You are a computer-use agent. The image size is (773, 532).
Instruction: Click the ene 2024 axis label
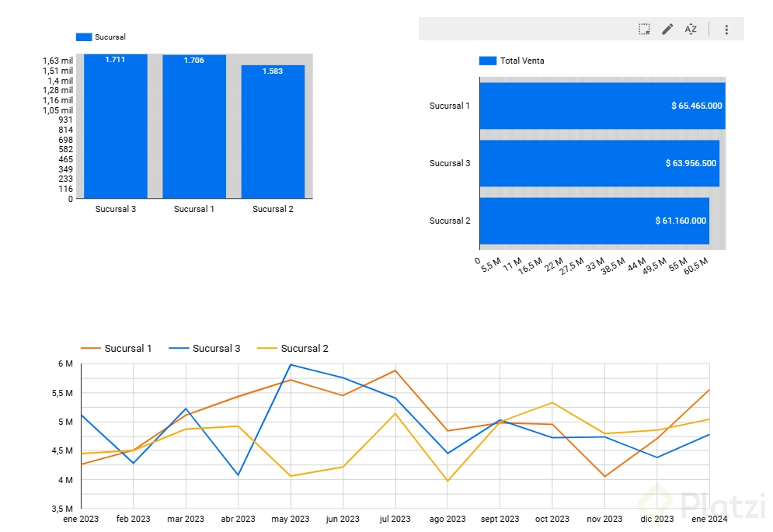coord(709,519)
